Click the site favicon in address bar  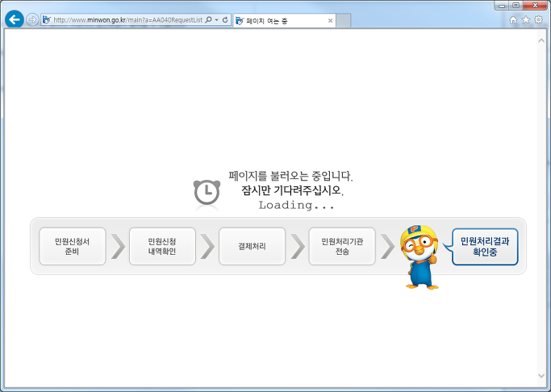click(x=46, y=20)
